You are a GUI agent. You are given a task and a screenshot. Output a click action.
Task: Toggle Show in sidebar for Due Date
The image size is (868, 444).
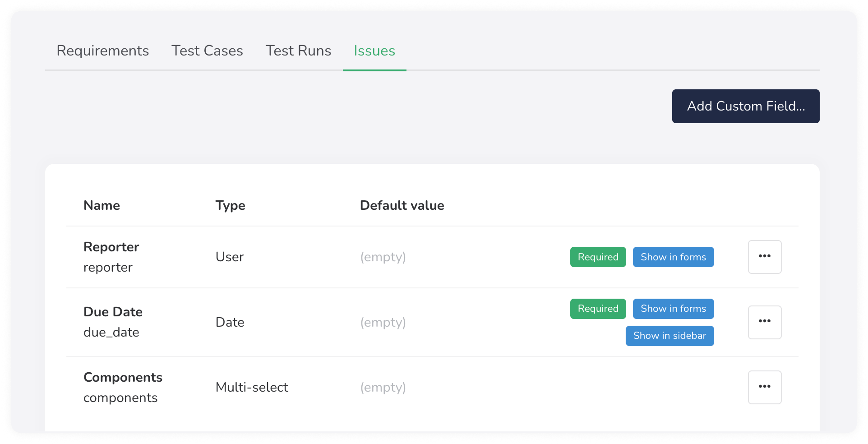coord(669,336)
